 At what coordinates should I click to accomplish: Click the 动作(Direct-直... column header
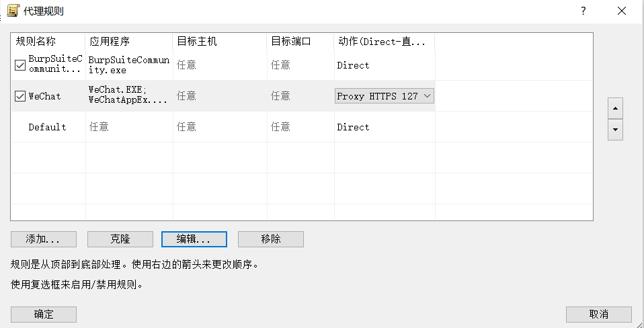(x=385, y=42)
